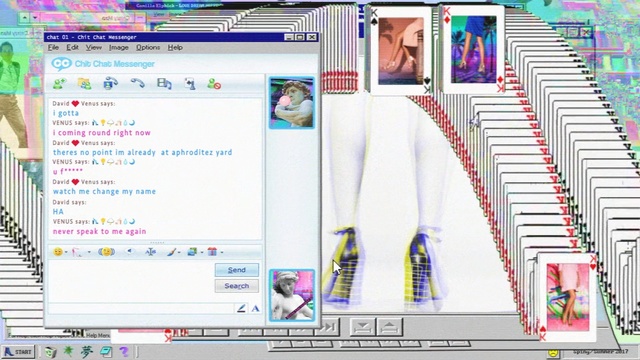Click the skip-to-end media button behind chat
The image size is (640, 360).
[329, 327]
